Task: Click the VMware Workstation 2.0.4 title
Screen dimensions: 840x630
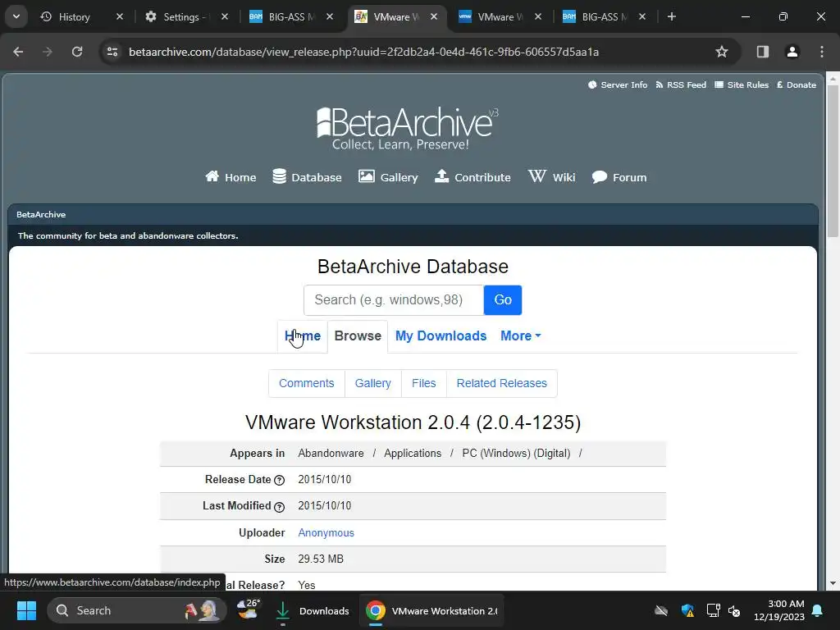Action: [x=413, y=422]
